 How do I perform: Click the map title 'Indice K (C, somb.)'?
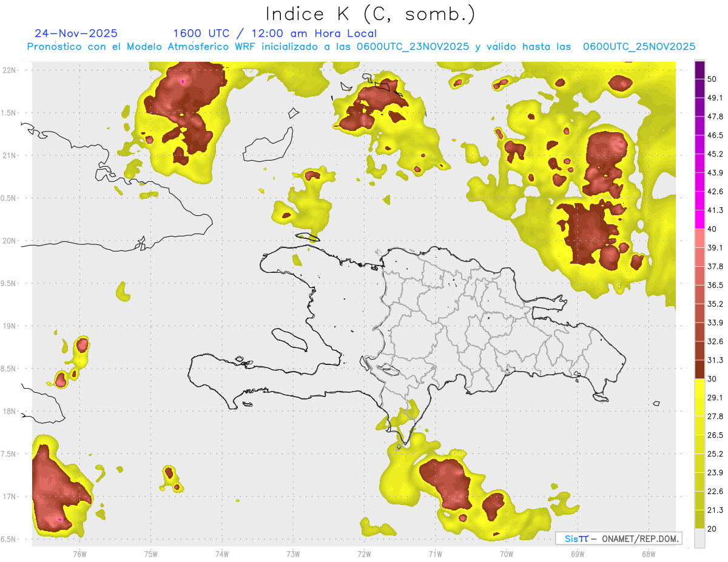coord(370,13)
